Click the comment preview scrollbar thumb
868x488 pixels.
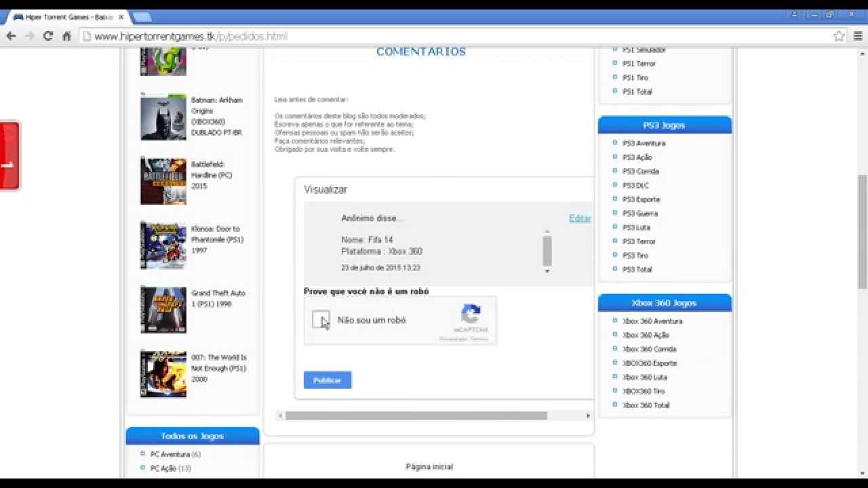click(547, 251)
